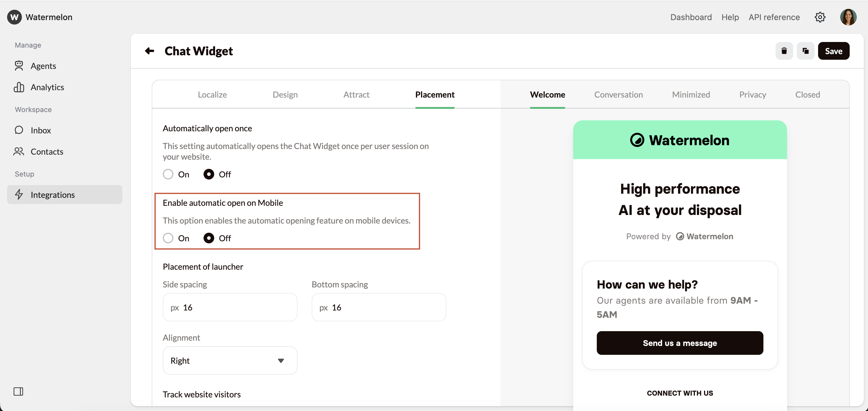
Task: Click the Watermelon W logo icon
Action: 14,17
